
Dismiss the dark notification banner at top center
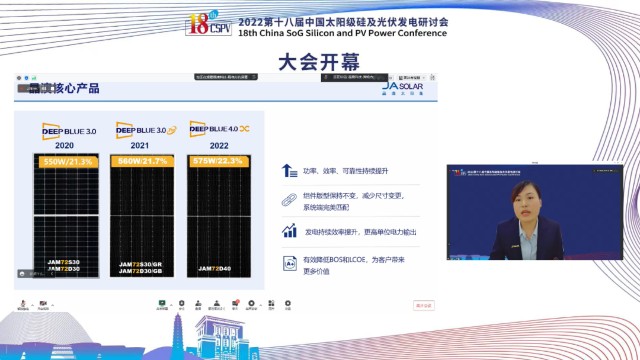[x=254, y=77]
